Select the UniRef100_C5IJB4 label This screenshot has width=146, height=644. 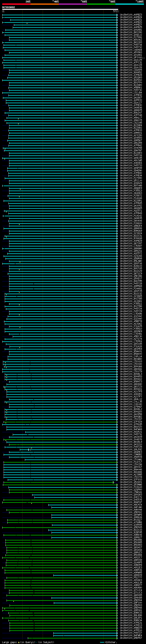pyautogui.click(x=131, y=93)
